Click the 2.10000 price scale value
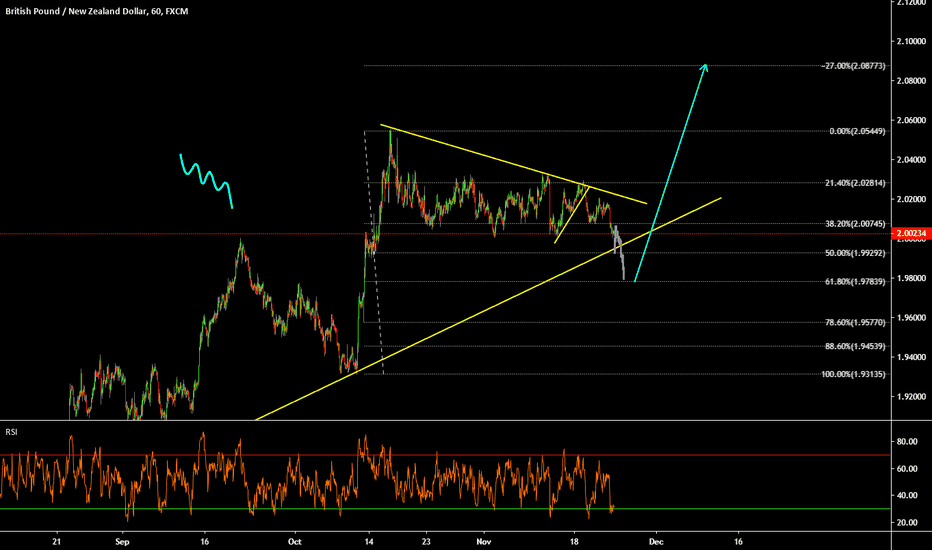The image size is (932, 550). pyautogui.click(x=908, y=41)
